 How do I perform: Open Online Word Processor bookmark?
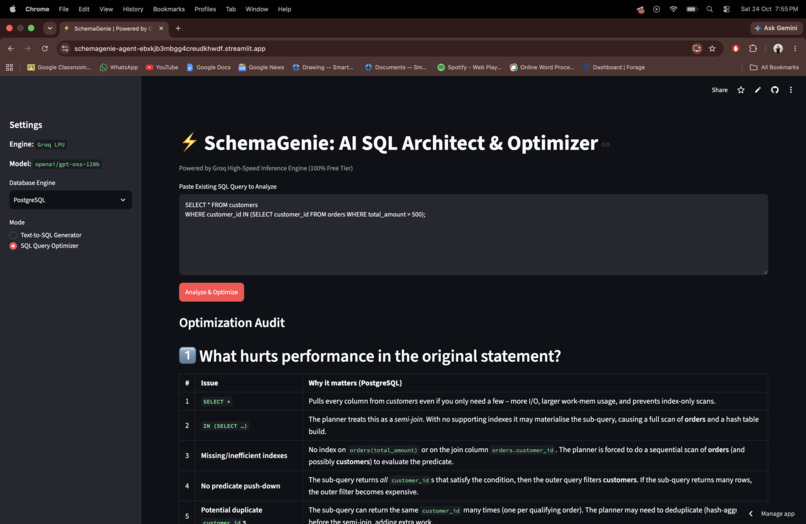coord(542,67)
